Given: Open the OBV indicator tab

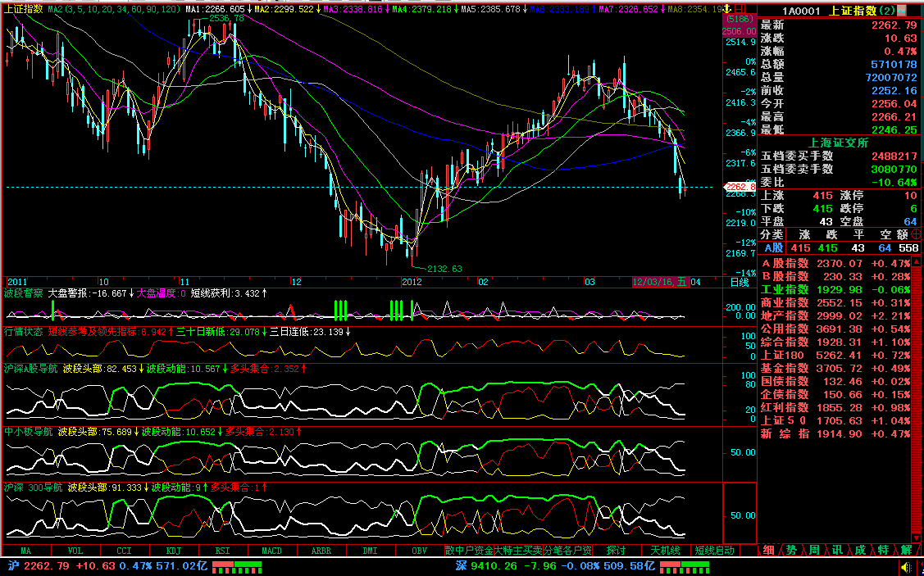Looking at the screenshot, I should click(x=419, y=551).
